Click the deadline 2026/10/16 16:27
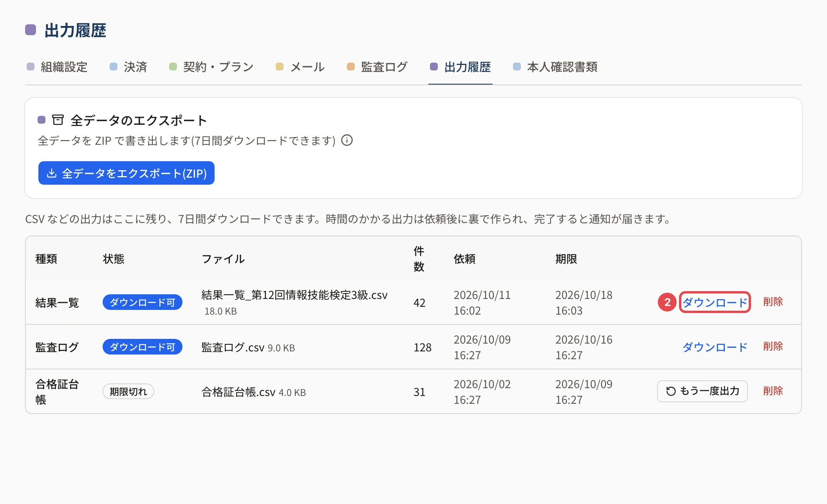The height and width of the screenshot is (504, 827). coord(584,347)
